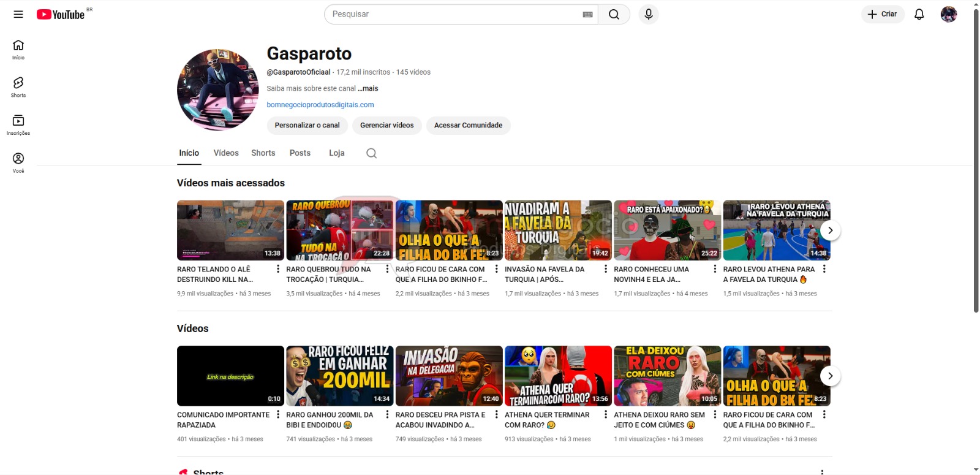Activate voice search microphone
This screenshot has width=980, height=475.
[649, 14]
